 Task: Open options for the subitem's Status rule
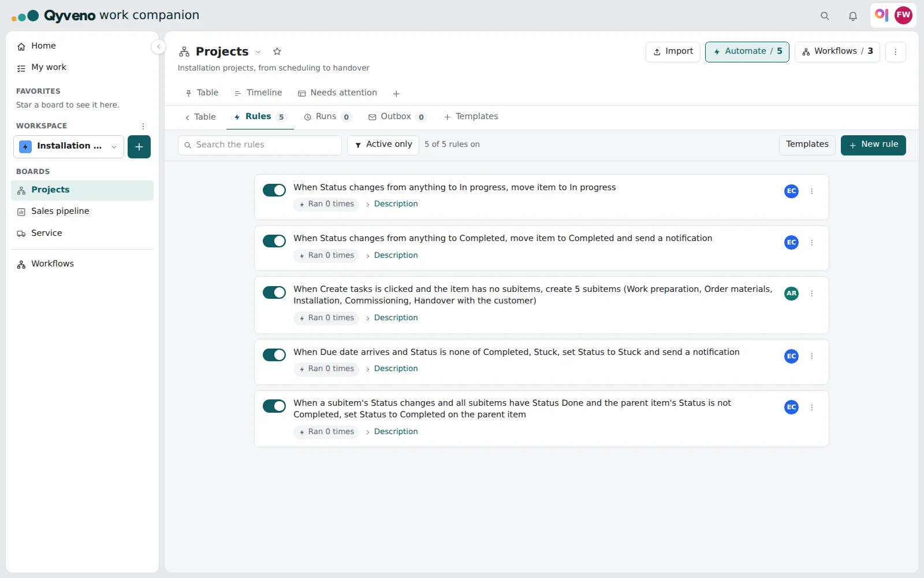click(811, 407)
